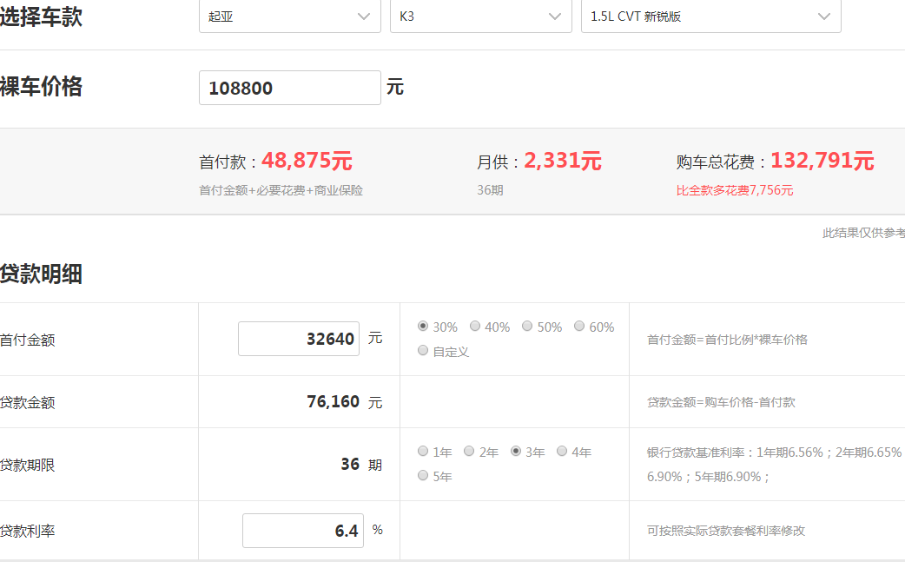Select the 30% down payment option

pyautogui.click(x=423, y=327)
